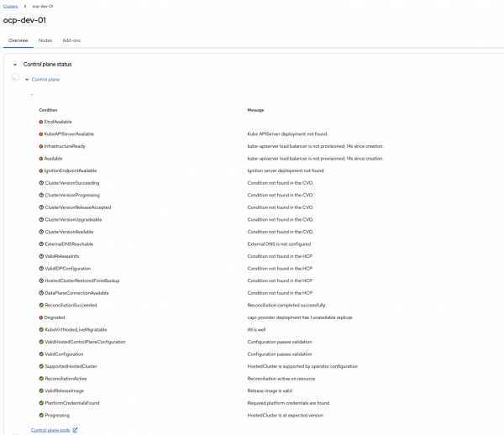
Task: Click the green check icon for KubeVirtNodesLiveMigratable
Action: pyautogui.click(x=41, y=330)
